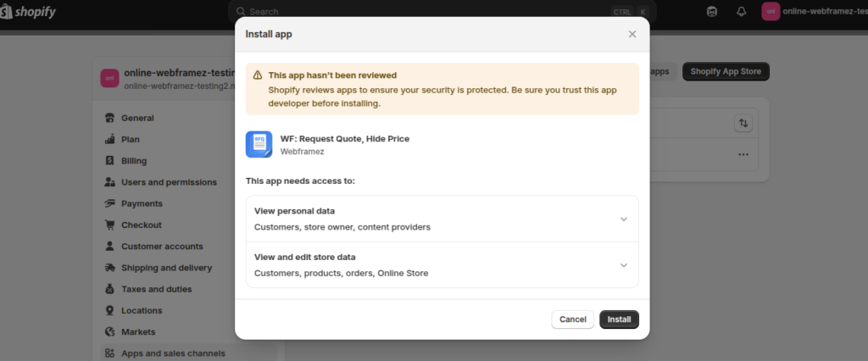The width and height of the screenshot is (868, 361).
Task: Open Taxes and duties settings
Action: click(157, 289)
